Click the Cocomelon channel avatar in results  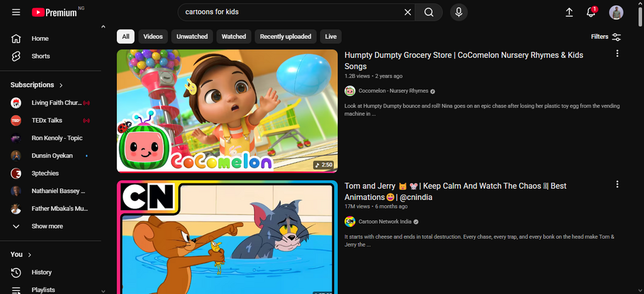pyautogui.click(x=350, y=91)
